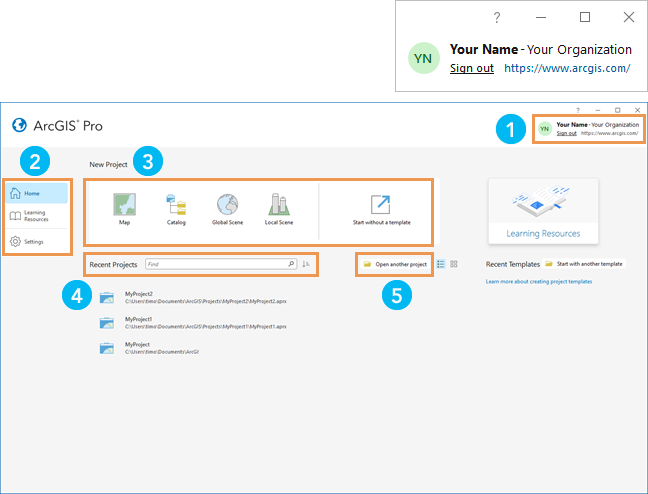Create a new Catalog project
The height and width of the screenshot is (494, 648).
point(176,209)
